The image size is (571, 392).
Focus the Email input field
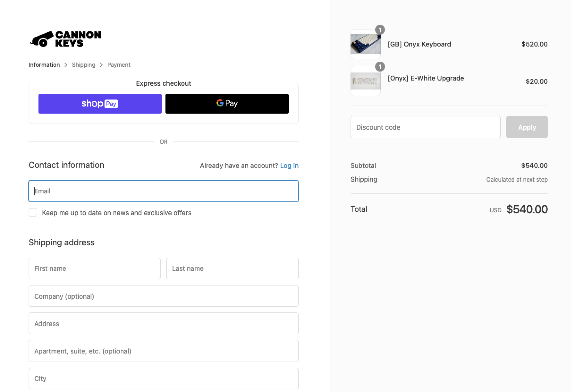(164, 191)
